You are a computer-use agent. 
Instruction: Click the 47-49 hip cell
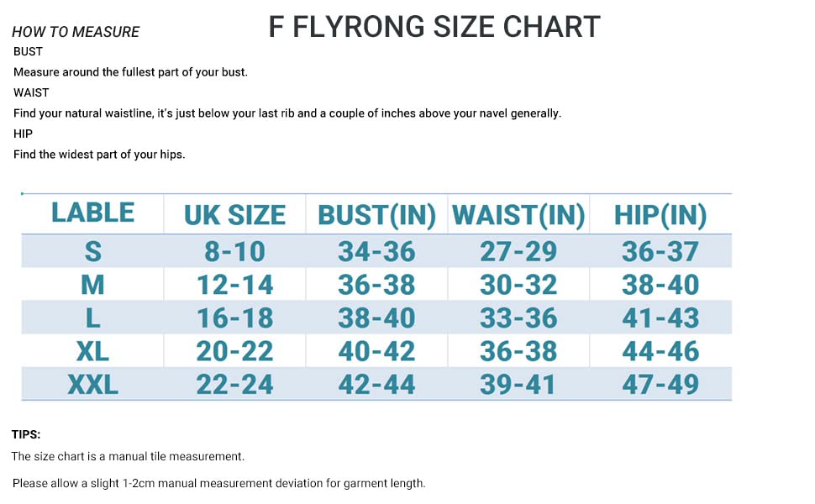coord(660,385)
